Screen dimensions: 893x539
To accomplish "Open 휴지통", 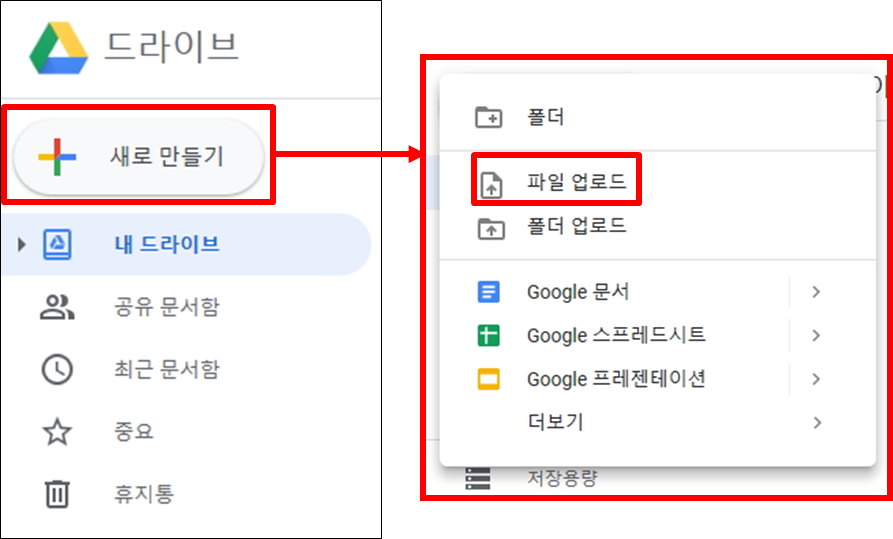I will pos(144,493).
